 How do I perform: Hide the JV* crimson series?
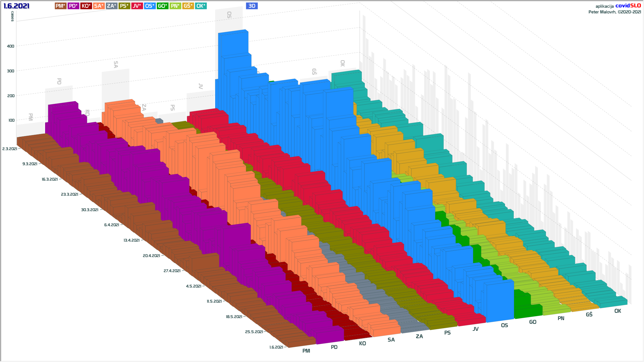(x=137, y=6)
